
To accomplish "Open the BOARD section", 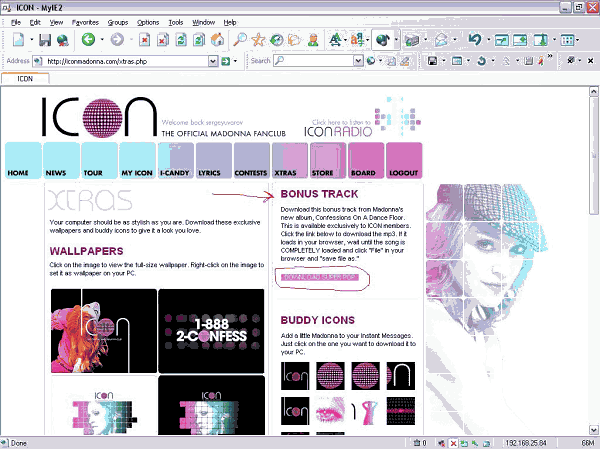I will (366, 160).
